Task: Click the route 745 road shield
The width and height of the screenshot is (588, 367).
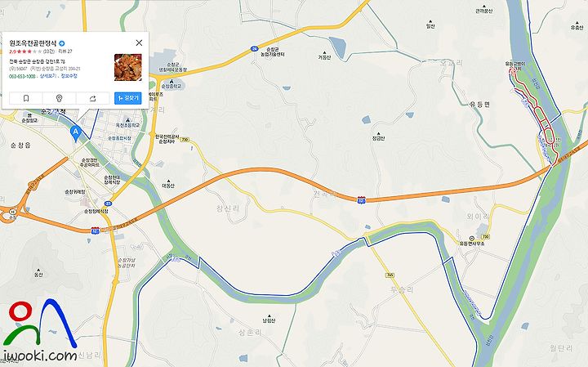Action: click(x=390, y=275)
